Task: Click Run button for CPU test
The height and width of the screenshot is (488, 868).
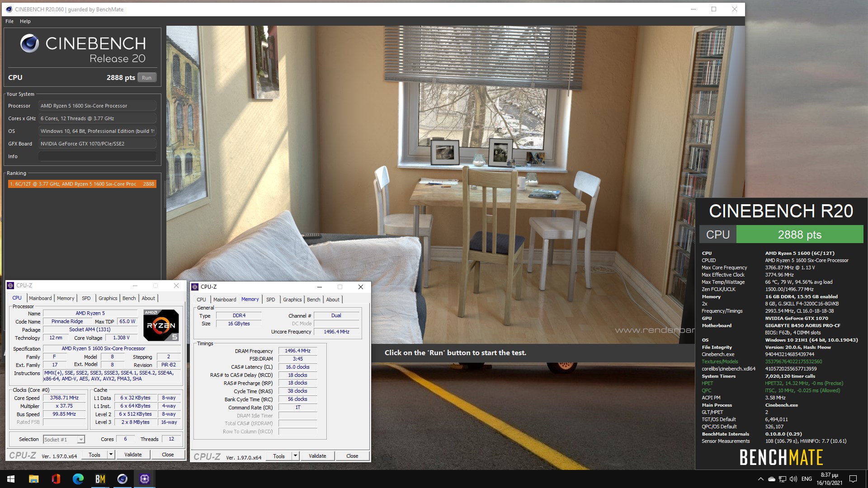Action: [x=146, y=78]
